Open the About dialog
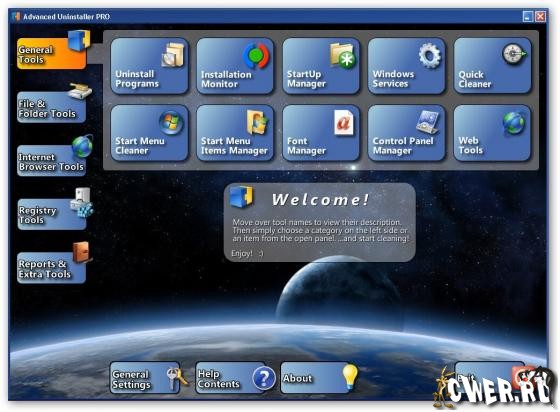The width and height of the screenshot is (560, 412). click(316, 378)
